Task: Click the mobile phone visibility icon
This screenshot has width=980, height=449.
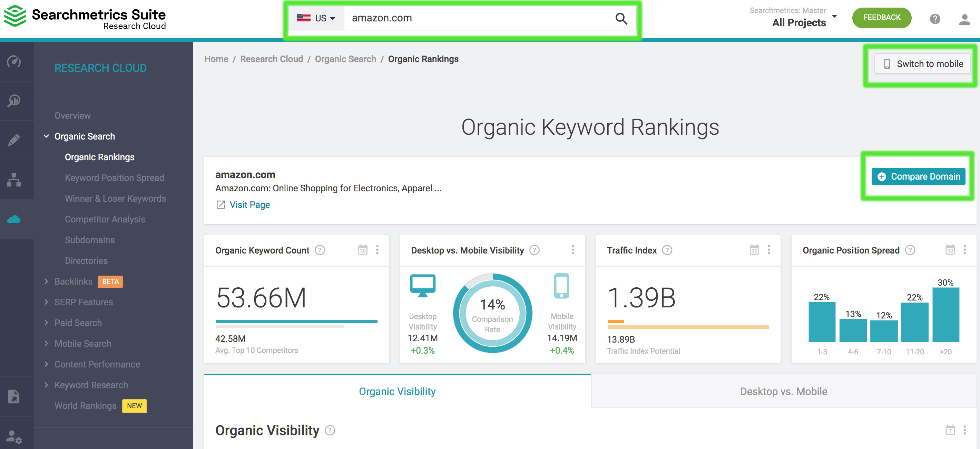Action: (x=561, y=286)
